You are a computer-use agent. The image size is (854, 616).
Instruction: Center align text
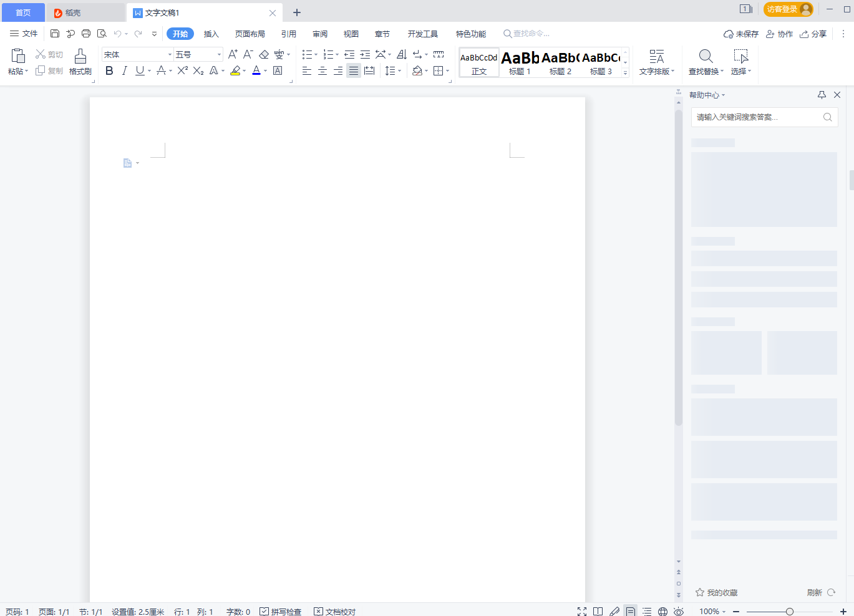[x=323, y=70]
